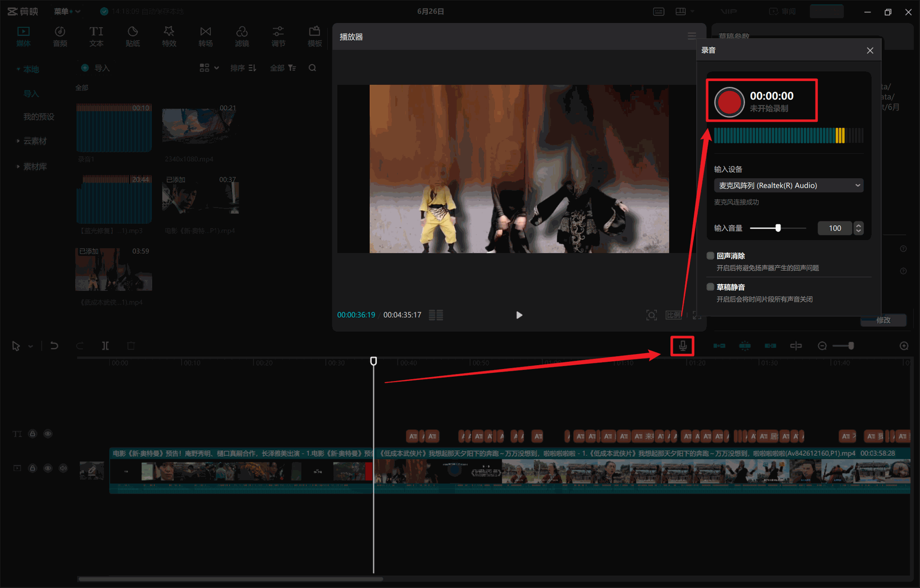The width and height of the screenshot is (920, 588).
Task: Select 导入 under the local section
Action: pos(31,93)
